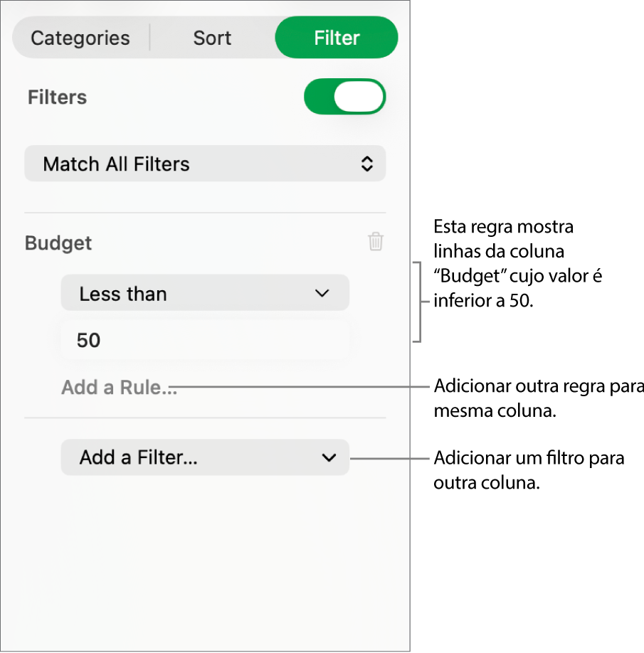Screen dimensions: 644x653
Task: Delete the Budget filter using the trash icon
Action: pyautogui.click(x=375, y=242)
